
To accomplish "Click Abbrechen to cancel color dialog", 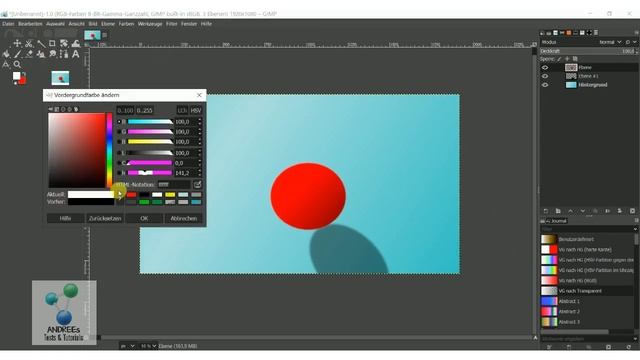I will pos(184,218).
